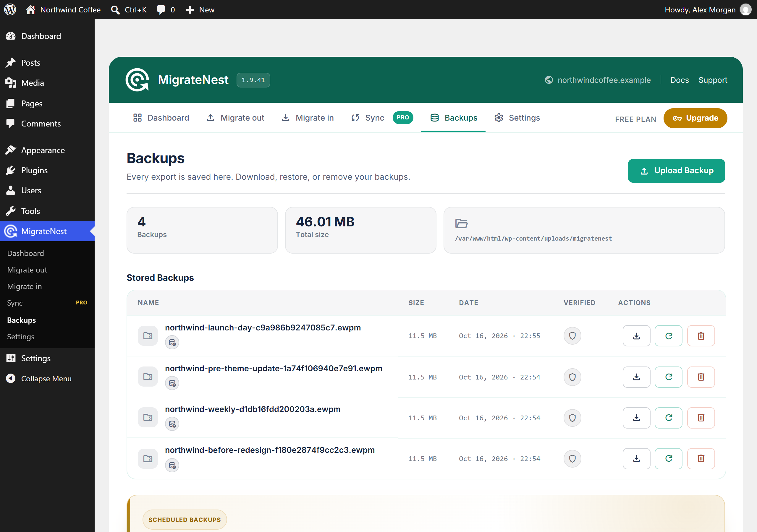Restore the northwind-pre-theme-update backup
This screenshot has width=757, height=532.
tap(668, 377)
